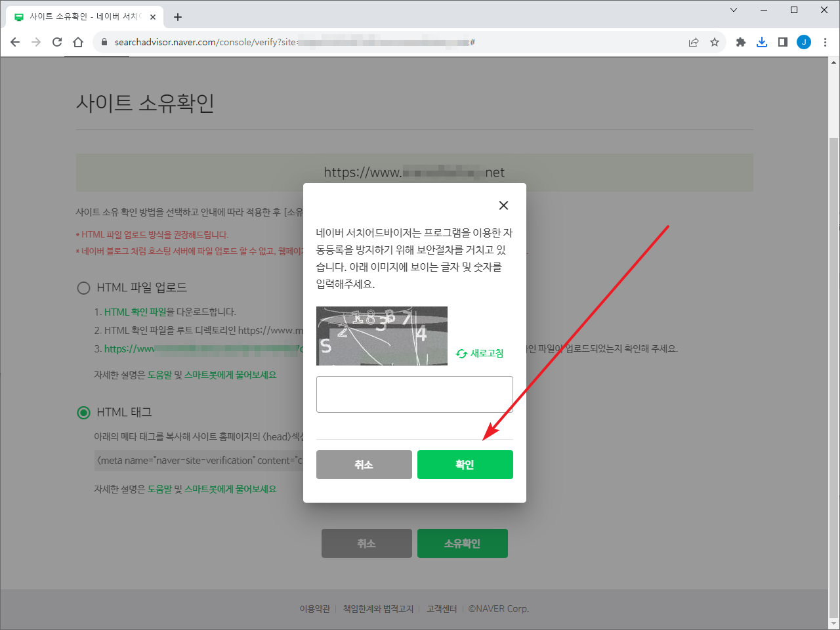This screenshot has height=630, width=840.
Task: Click the 도움말 link under HTML 태그
Action: click(x=159, y=489)
